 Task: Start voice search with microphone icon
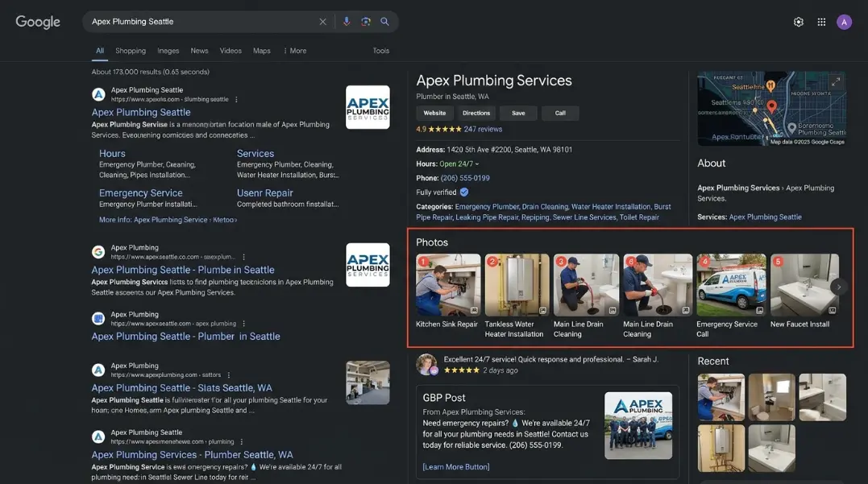click(346, 22)
